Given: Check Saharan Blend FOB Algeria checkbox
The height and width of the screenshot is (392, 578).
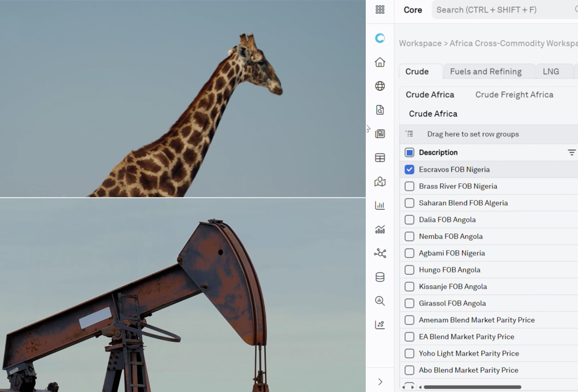Looking at the screenshot, I should click(409, 203).
